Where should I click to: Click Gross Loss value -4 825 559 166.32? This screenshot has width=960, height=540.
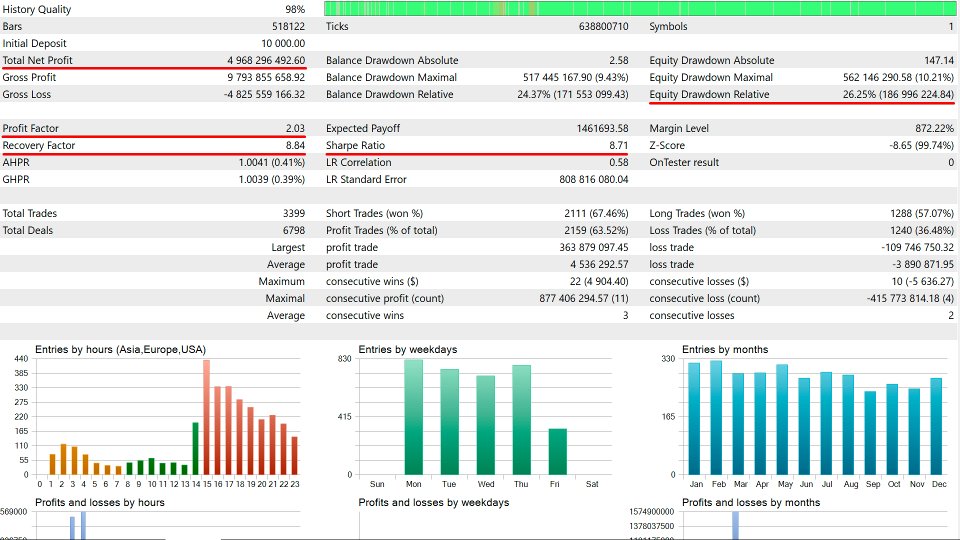tap(264, 94)
